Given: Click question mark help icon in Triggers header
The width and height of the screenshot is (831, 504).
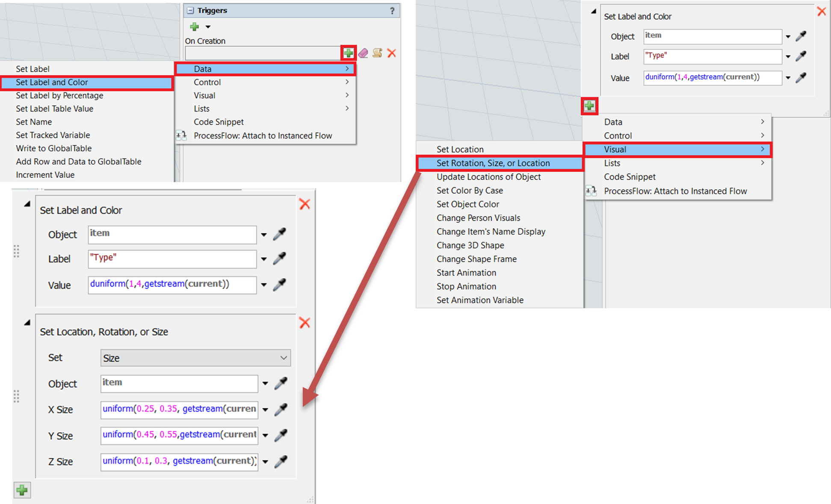Looking at the screenshot, I should tap(392, 11).
